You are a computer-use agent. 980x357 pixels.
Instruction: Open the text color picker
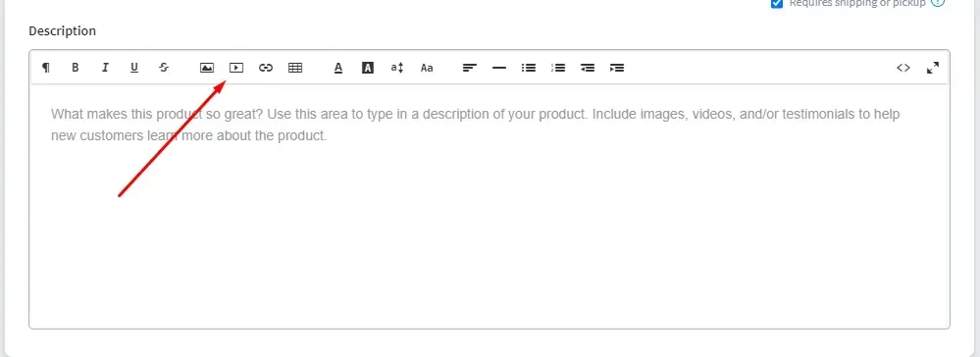tap(338, 68)
